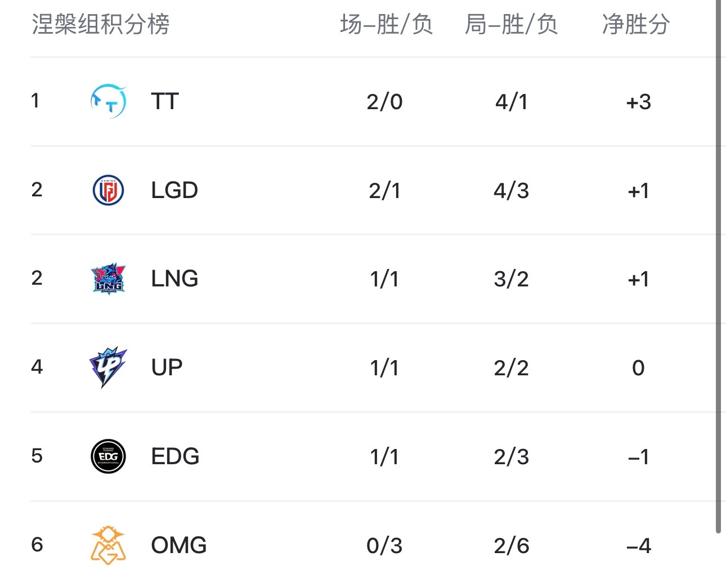
Task: Click the UP team name
Action: pos(167,367)
